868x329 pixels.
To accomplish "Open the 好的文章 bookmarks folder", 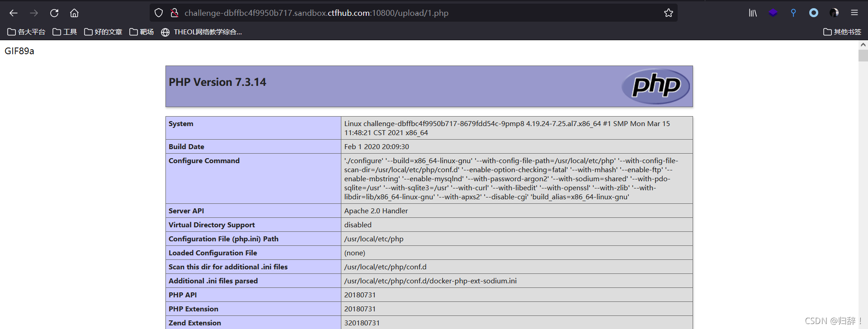I will coord(103,32).
